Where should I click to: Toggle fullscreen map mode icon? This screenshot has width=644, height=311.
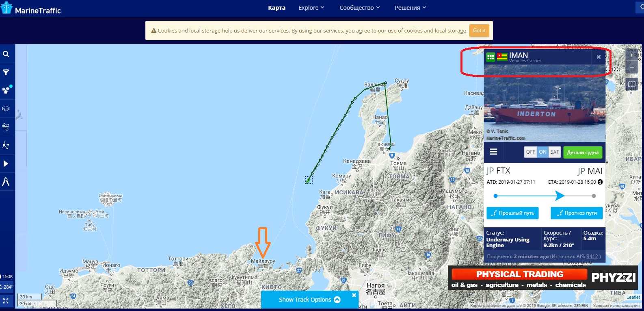tap(6, 301)
